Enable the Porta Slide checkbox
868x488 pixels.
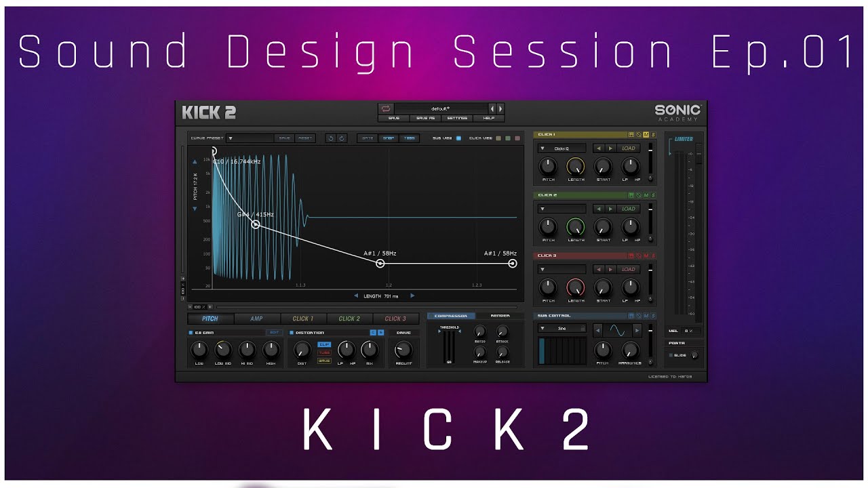pos(671,355)
